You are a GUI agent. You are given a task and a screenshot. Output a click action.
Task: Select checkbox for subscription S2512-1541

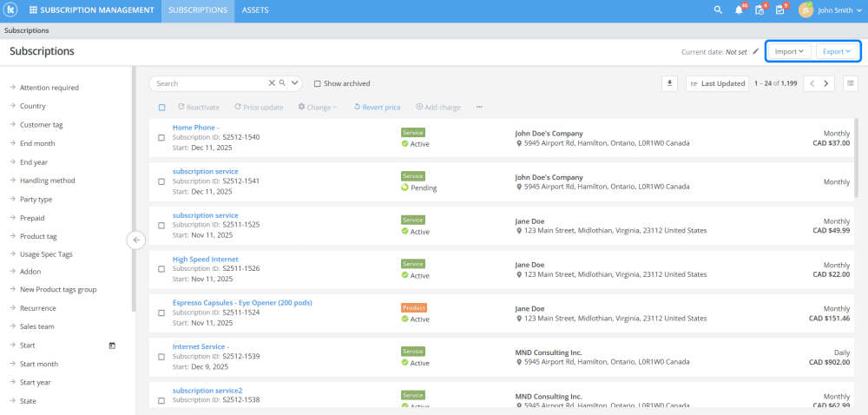tap(161, 181)
